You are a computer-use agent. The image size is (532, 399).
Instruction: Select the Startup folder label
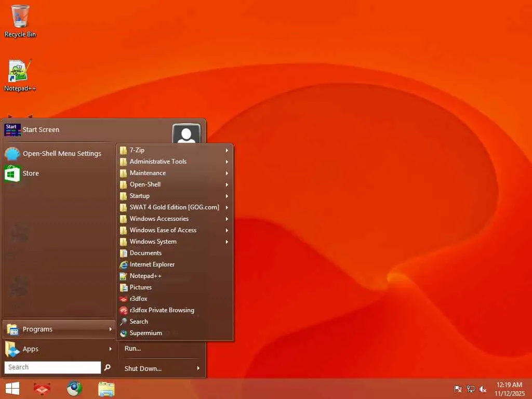(139, 196)
